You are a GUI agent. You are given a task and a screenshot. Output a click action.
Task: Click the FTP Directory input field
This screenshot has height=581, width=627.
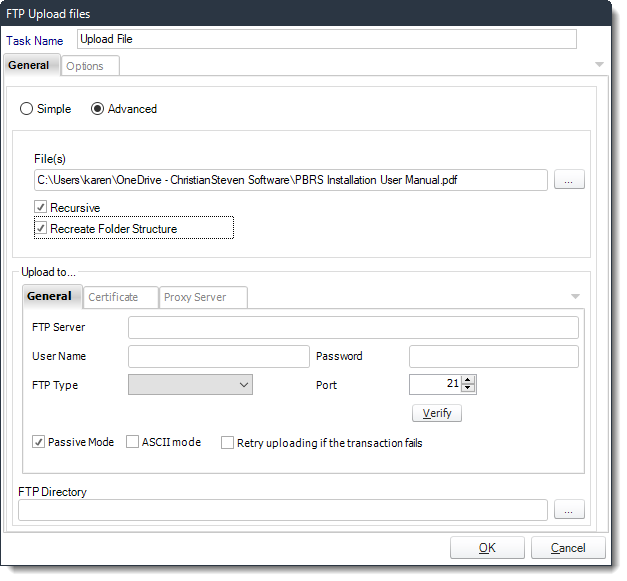point(283,510)
